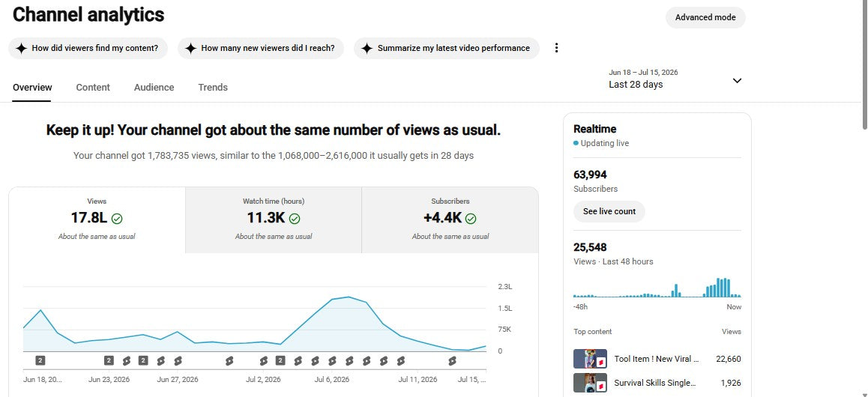Click sparkle icon beside 'How did viewers find'
The height and width of the screenshot is (397, 868).
click(x=21, y=48)
